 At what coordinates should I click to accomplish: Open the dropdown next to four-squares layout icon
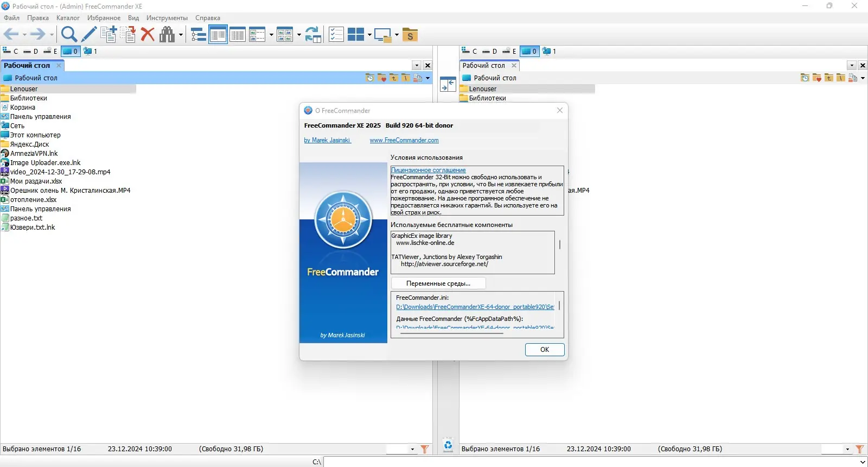pyautogui.click(x=369, y=35)
